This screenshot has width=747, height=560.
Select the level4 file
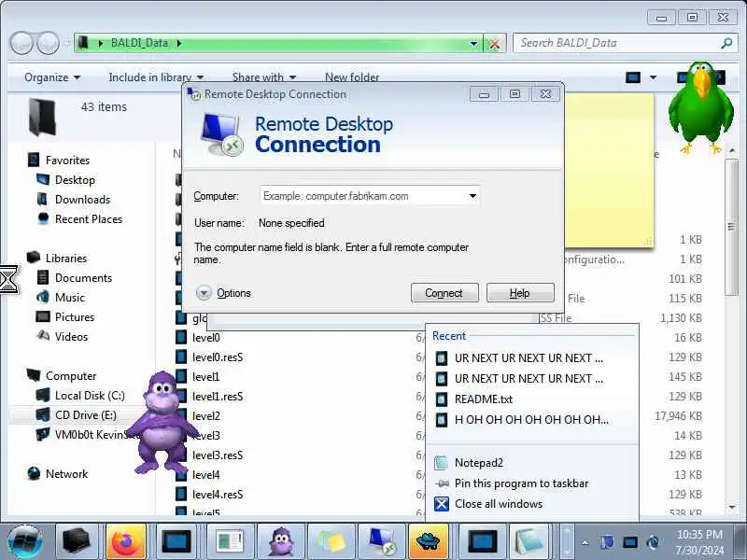[x=205, y=475]
